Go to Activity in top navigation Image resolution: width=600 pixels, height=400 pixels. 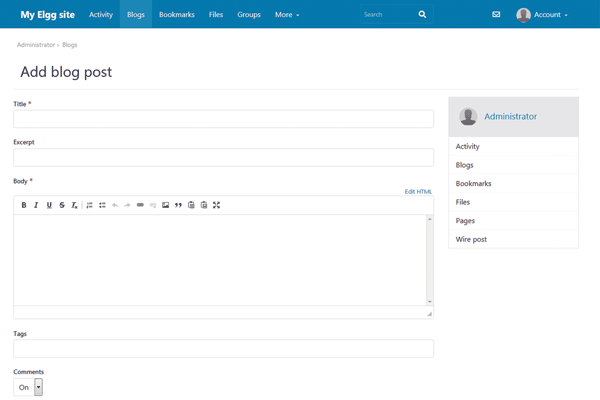click(x=101, y=15)
